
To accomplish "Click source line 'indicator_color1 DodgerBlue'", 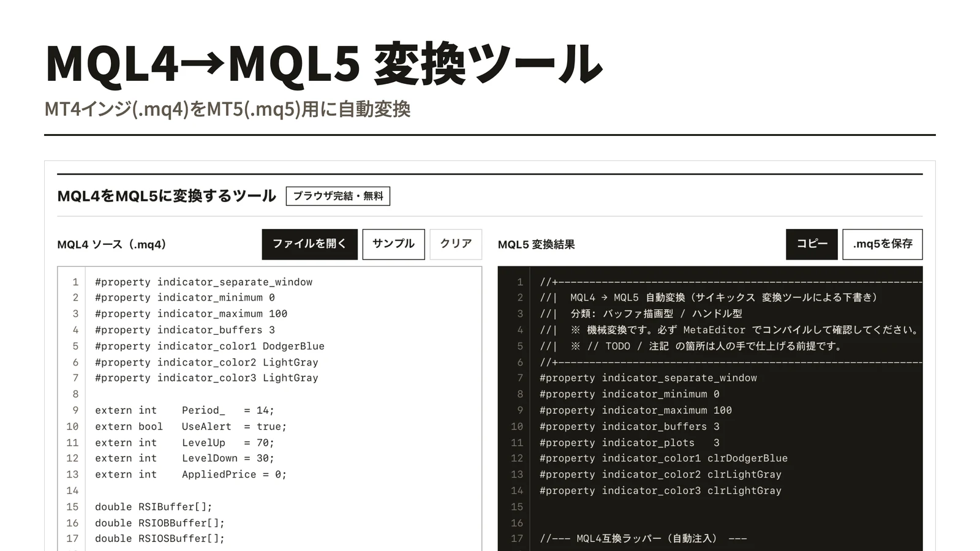I will click(209, 346).
